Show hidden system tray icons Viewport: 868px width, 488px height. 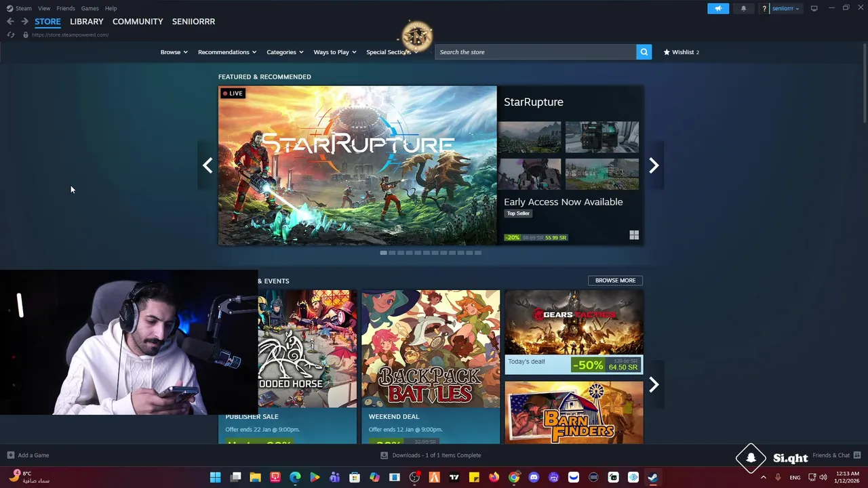[763, 477]
